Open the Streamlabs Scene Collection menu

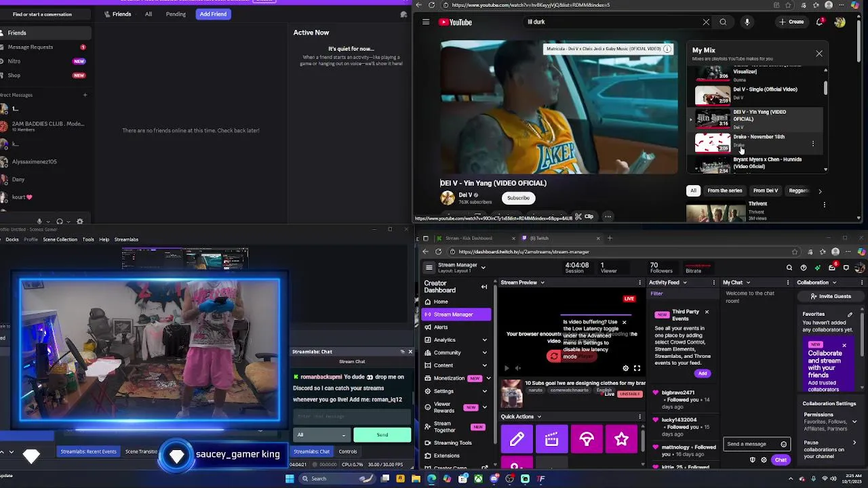click(x=60, y=239)
